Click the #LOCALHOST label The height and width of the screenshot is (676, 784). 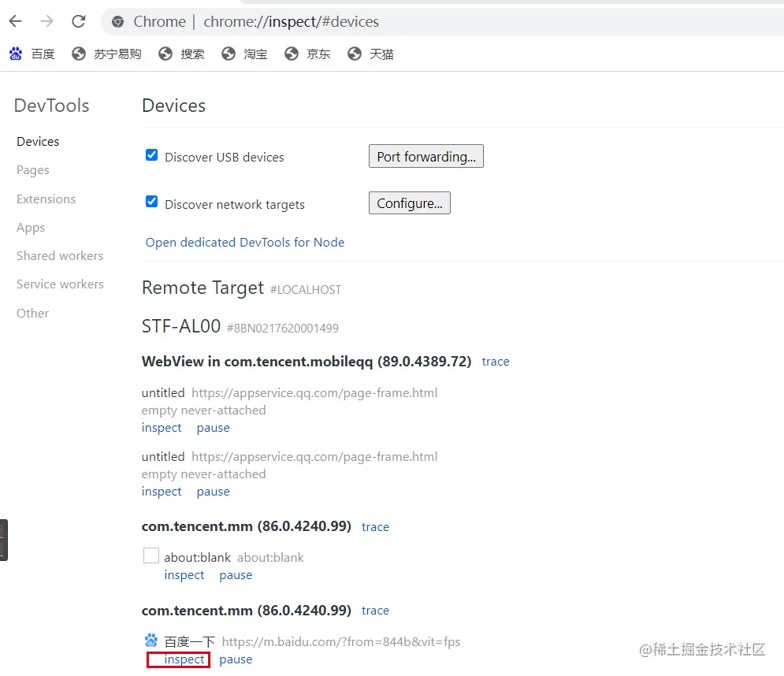(306, 290)
